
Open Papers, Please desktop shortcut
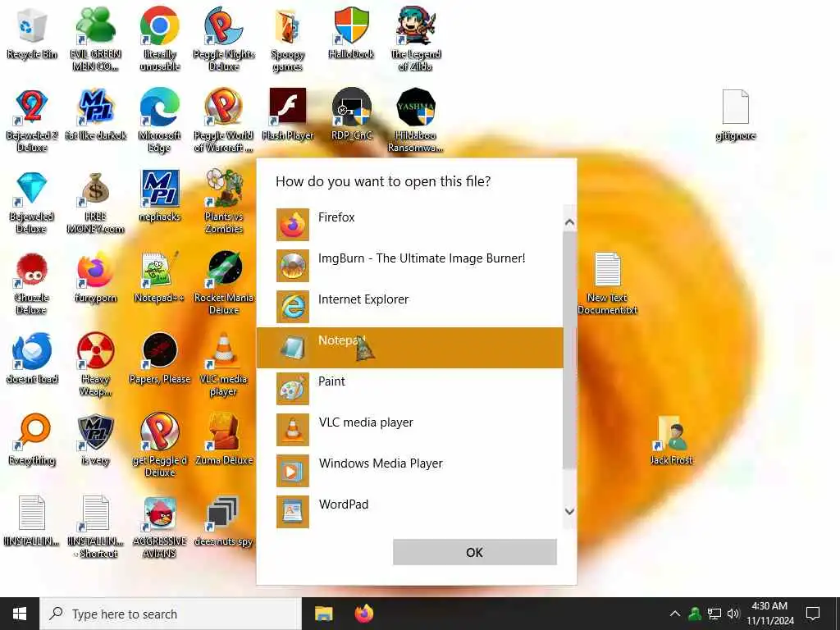click(x=159, y=358)
